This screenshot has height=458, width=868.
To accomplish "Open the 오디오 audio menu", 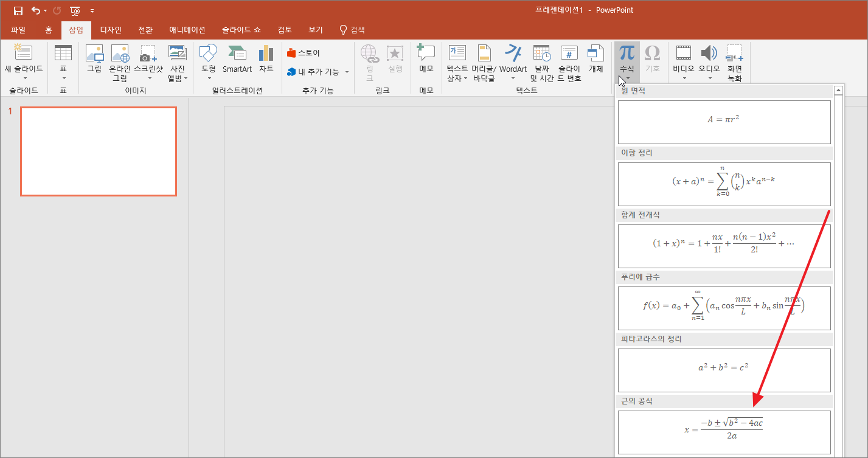I will [x=709, y=62].
